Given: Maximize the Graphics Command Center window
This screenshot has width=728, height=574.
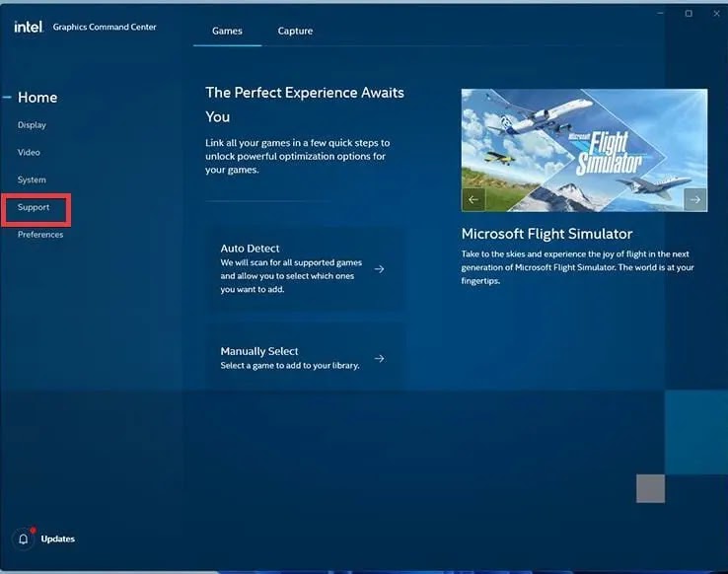Looking at the screenshot, I should coord(689,14).
